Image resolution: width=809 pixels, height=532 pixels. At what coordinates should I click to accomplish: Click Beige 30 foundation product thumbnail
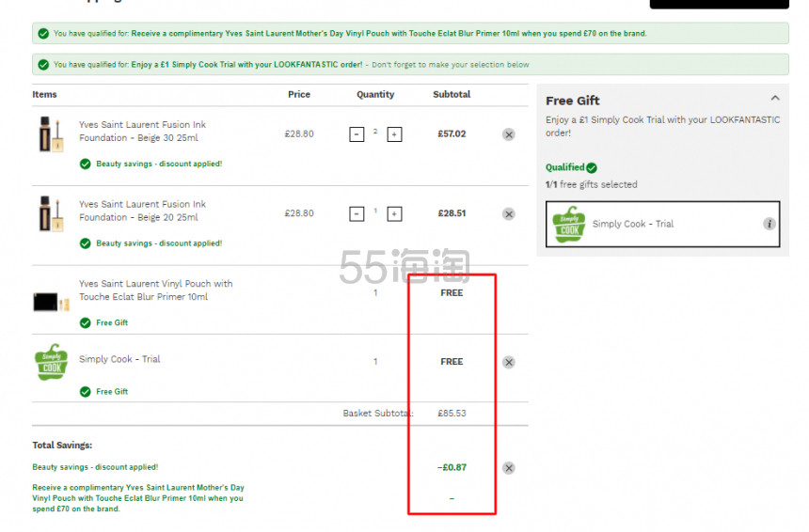(51, 134)
